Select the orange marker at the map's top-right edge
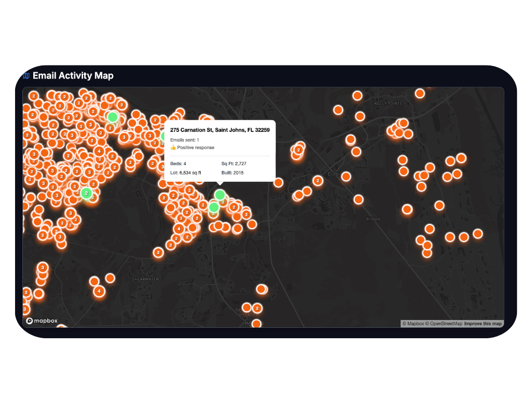 [x=420, y=94]
